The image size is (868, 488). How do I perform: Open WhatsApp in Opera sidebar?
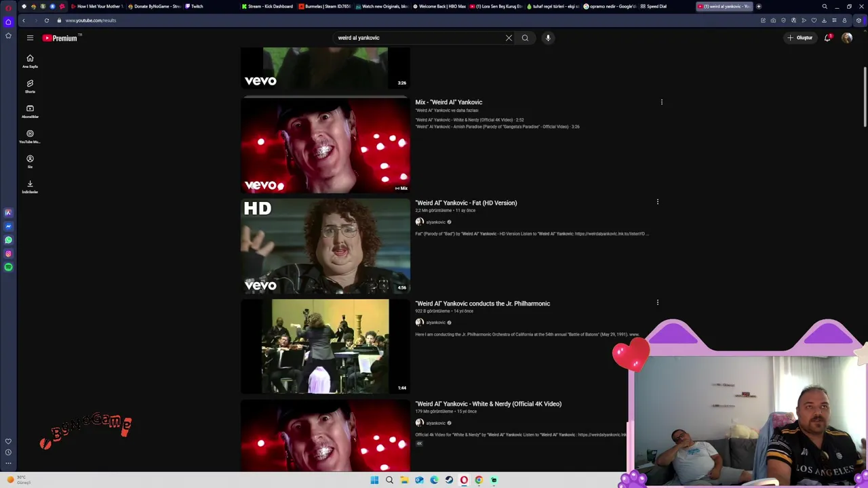pyautogui.click(x=8, y=240)
